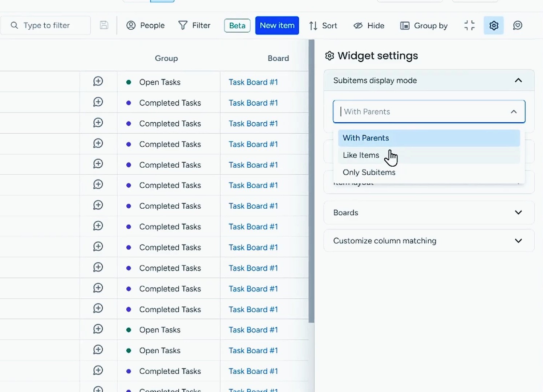Click the widget settings gear icon
This screenshot has width=543, height=392.
[x=494, y=25]
